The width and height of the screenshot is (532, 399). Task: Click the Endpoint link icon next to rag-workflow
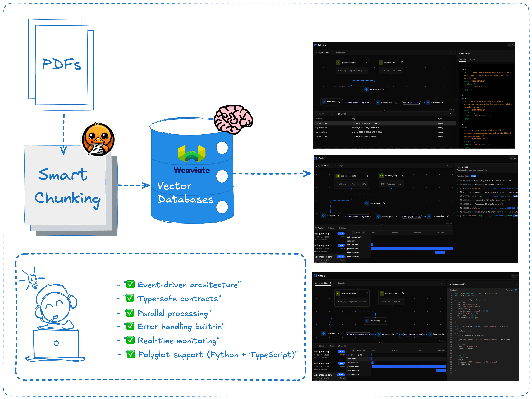[x=337, y=52]
